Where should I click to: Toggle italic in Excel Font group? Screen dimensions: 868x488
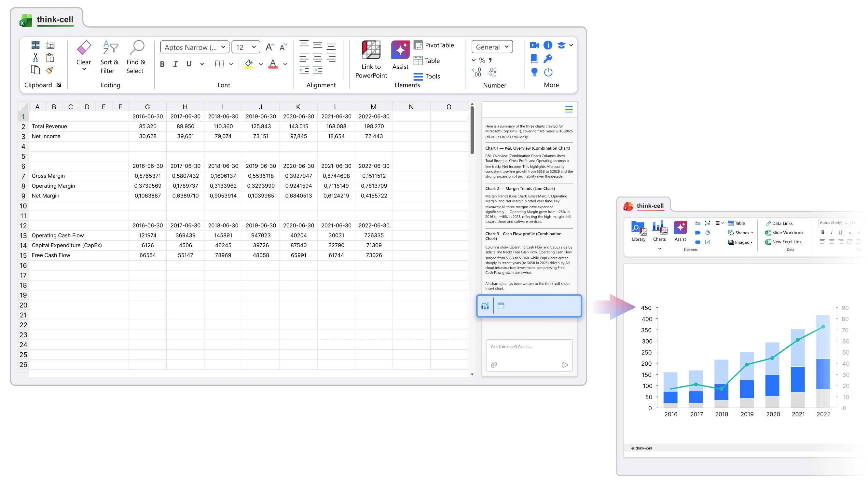[x=175, y=64]
